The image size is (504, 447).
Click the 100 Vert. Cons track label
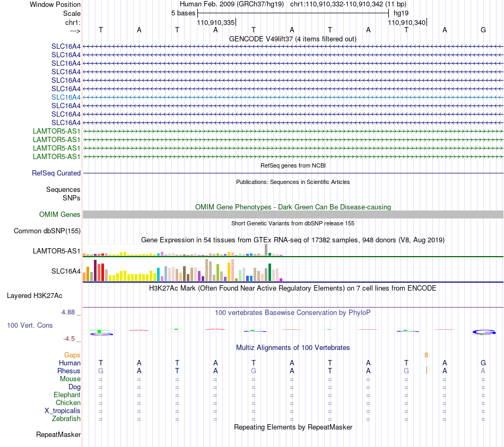point(30,325)
